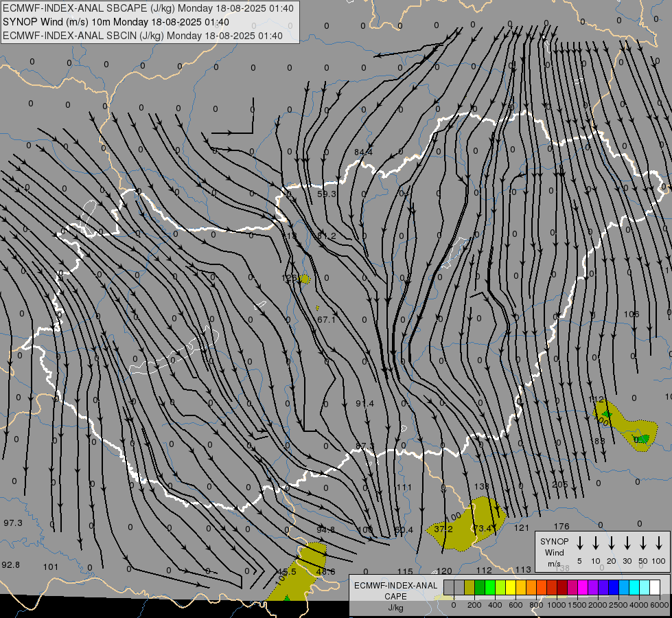Screen dimensions: 672x618
Task: Click the 'ECMWF-INDEX-ANAL' label in the CAPE legend
Action: (395, 586)
